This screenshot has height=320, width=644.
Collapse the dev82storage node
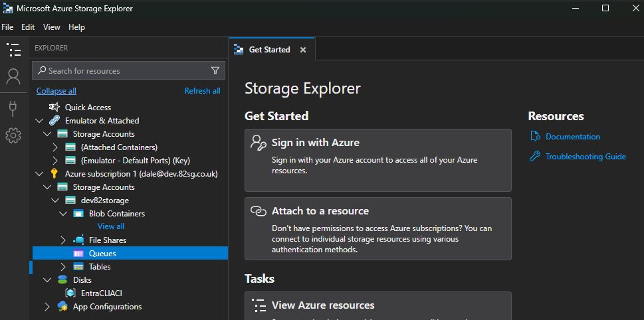55,200
